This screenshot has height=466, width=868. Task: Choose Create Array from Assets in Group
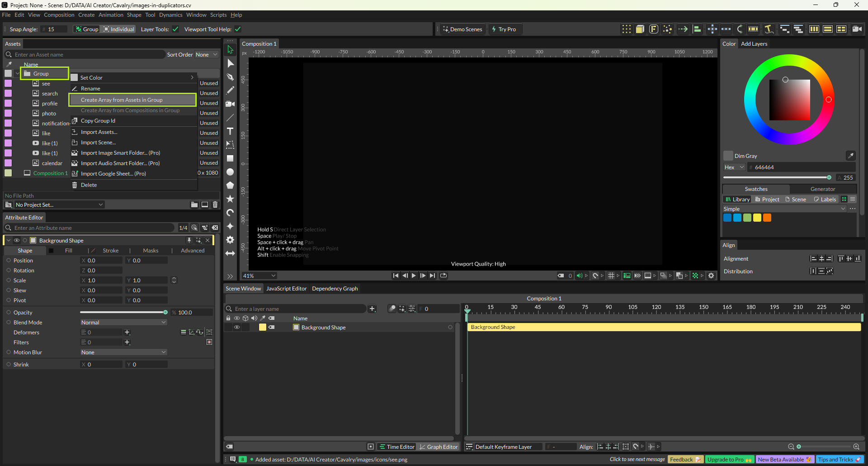point(122,100)
